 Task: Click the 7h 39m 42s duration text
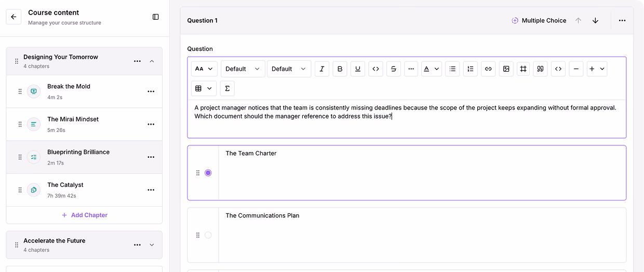[x=62, y=196]
